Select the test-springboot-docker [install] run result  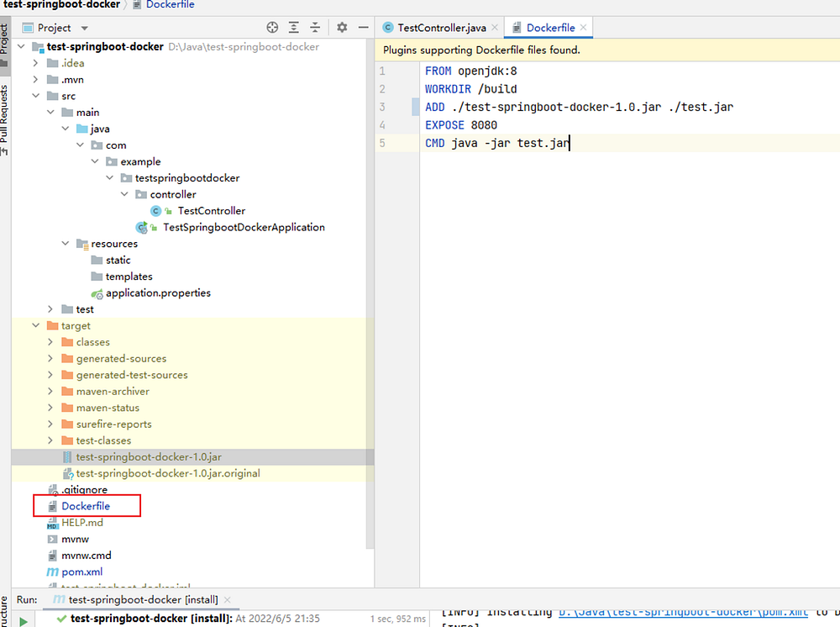pyautogui.click(x=195, y=619)
